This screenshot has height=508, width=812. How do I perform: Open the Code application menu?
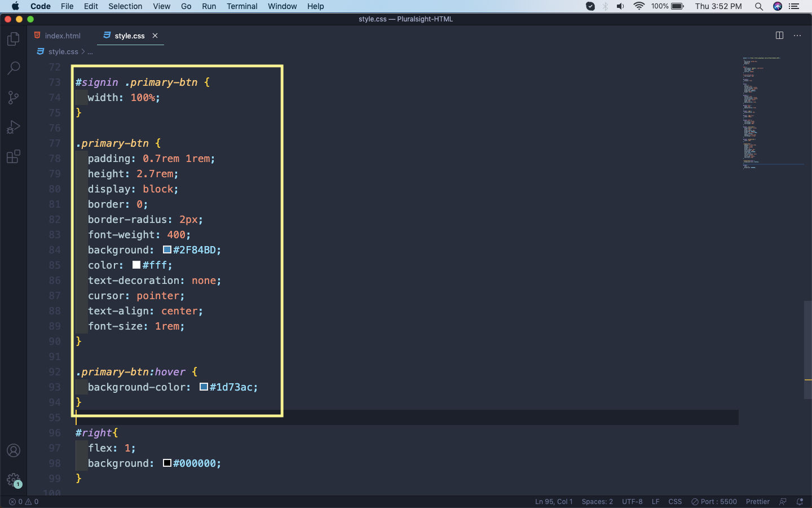41,6
